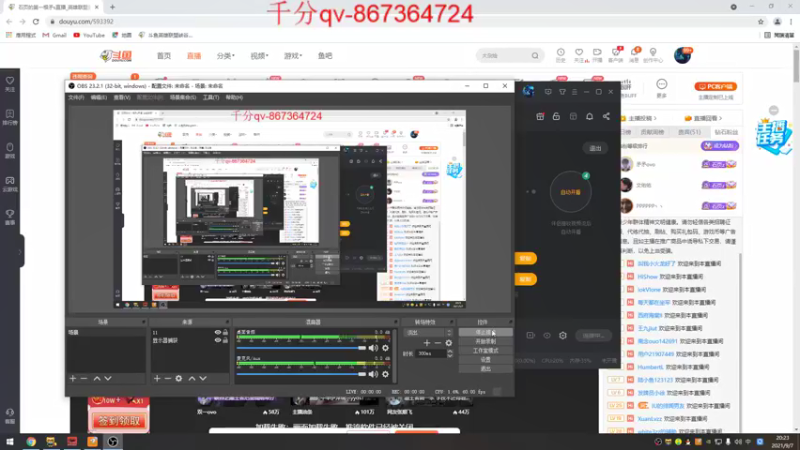Toggle visibility eye for 显示器捕获 source

click(x=218, y=340)
